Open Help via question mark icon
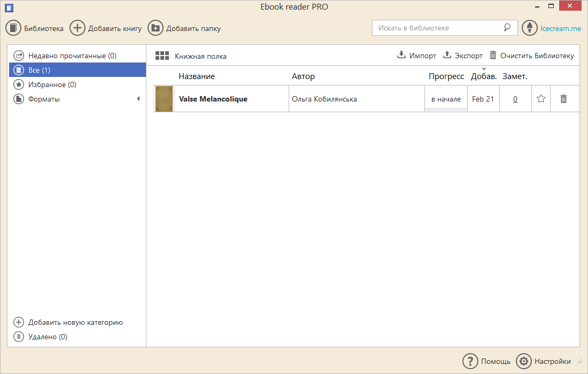Image resolution: width=588 pixels, height=374 pixels. 470,361
